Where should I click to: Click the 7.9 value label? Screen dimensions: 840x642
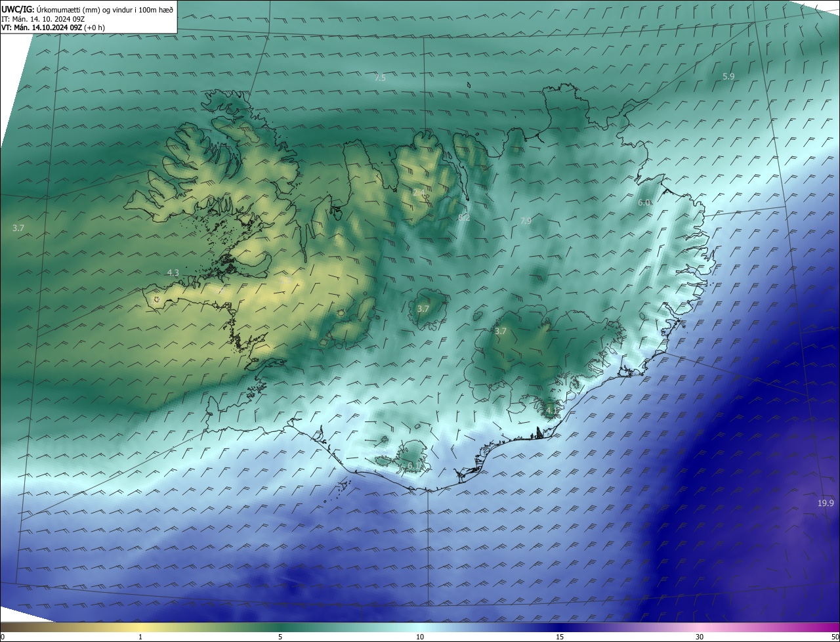tap(526, 221)
